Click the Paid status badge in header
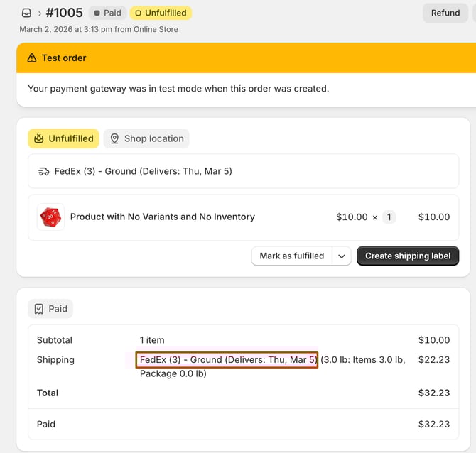Image resolution: width=476 pixels, height=453 pixels. 108,13
